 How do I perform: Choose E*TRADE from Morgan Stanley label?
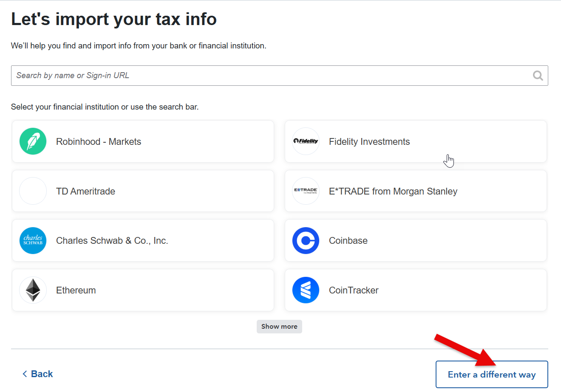point(393,191)
